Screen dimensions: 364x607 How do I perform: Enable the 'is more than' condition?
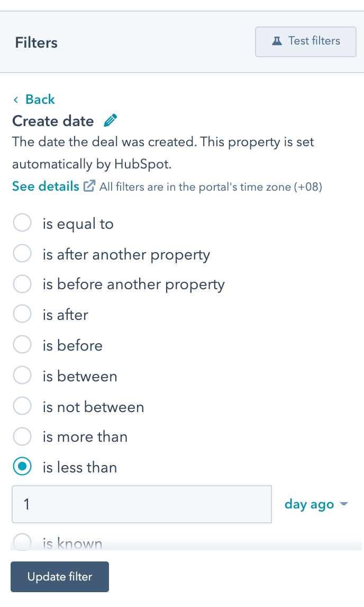(22, 436)
